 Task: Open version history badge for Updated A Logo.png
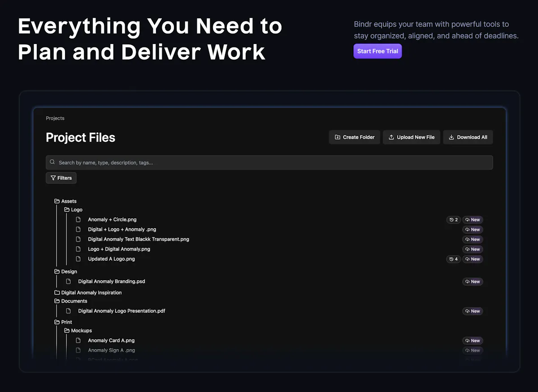(454, 259)
